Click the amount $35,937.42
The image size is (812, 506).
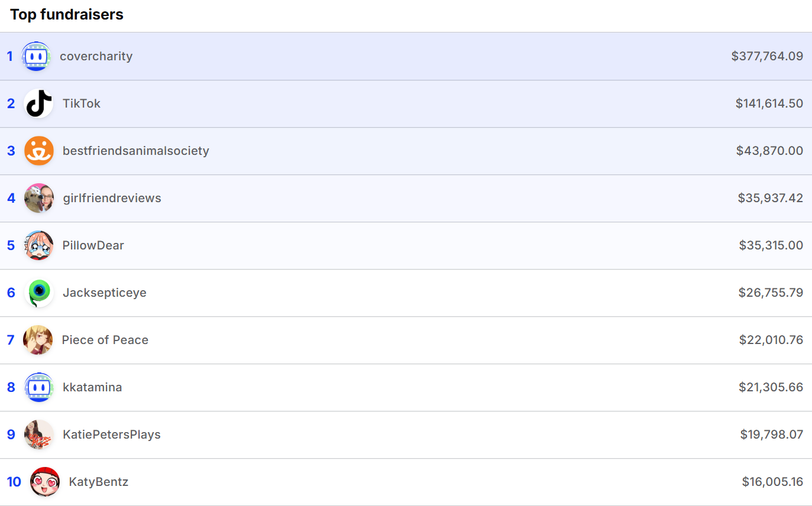[771, 198]
